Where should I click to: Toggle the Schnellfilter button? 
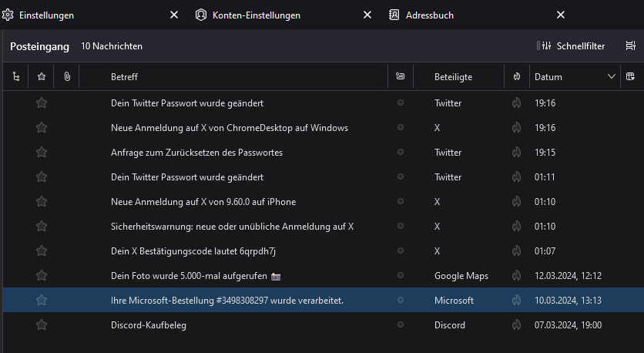click(571, 46)
